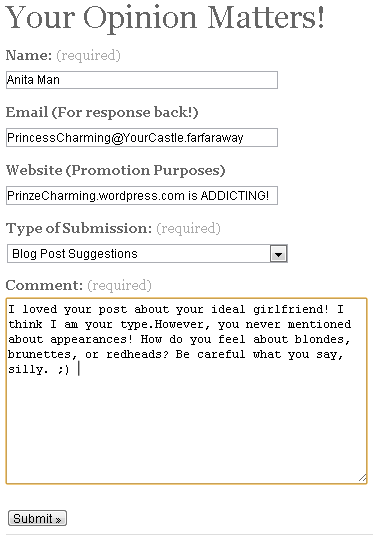
Task: Click "(required)" beside Type of Submission
Action: pyautogui.click(x=188, y=228)
